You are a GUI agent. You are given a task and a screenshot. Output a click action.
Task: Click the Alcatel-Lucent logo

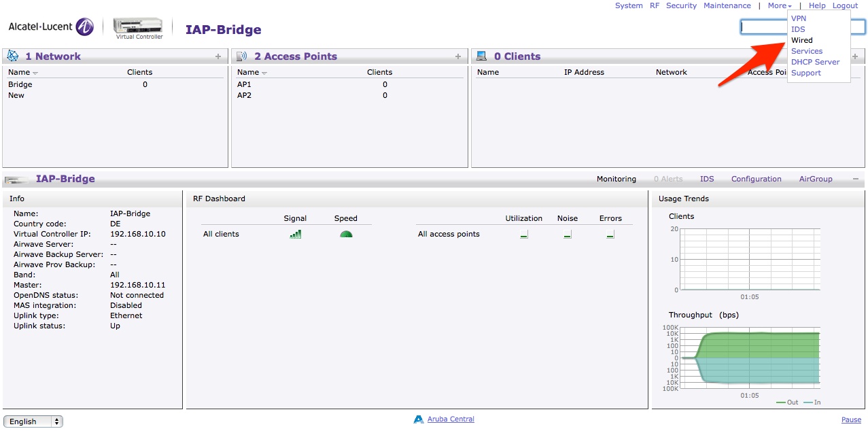pyautogui.click(x=51, y=26)
